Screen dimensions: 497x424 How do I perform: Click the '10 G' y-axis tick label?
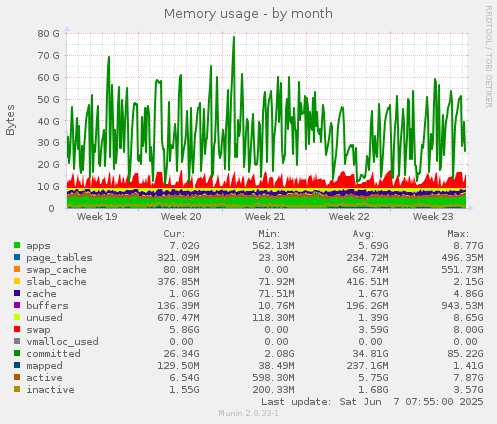(x=48, y=187)
